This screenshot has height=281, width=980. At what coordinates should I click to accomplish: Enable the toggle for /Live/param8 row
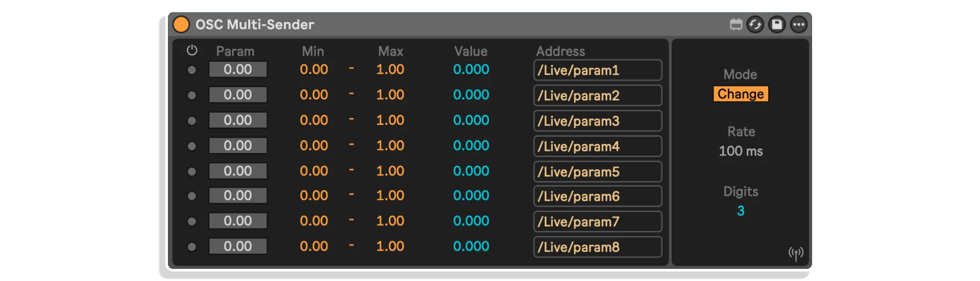click(192, 247)
